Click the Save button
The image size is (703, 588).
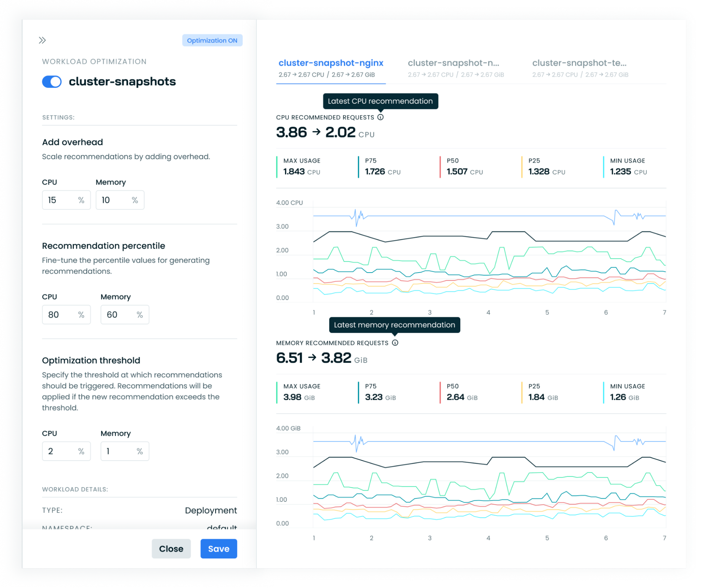(x=218, y=549)
